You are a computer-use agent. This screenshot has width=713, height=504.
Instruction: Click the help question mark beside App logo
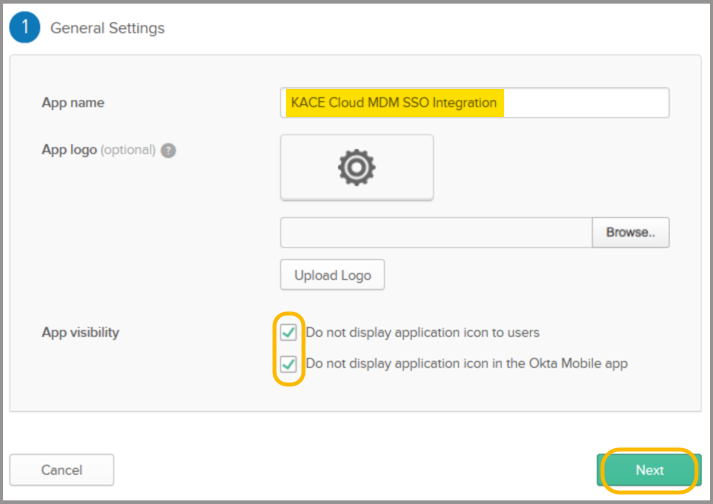169,151
